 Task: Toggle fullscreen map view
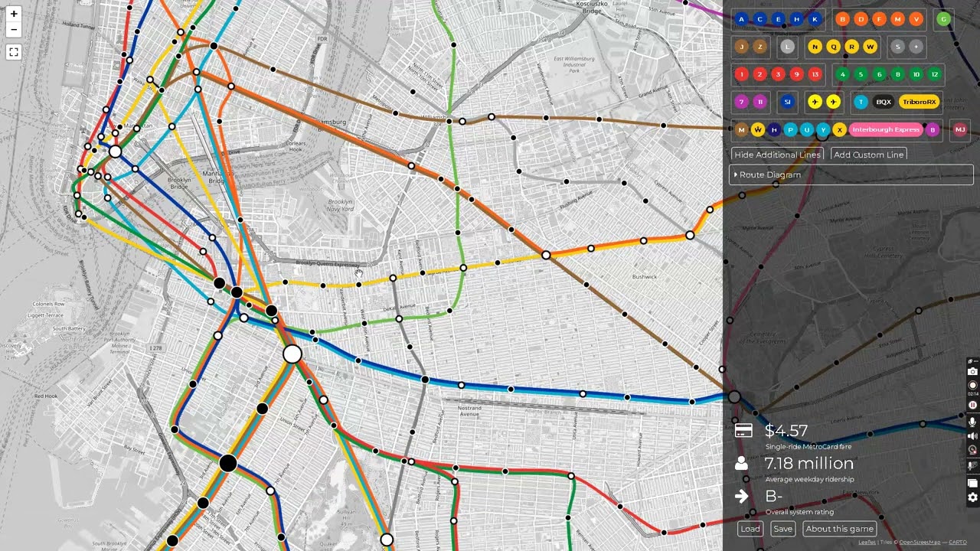click(14, 52)
